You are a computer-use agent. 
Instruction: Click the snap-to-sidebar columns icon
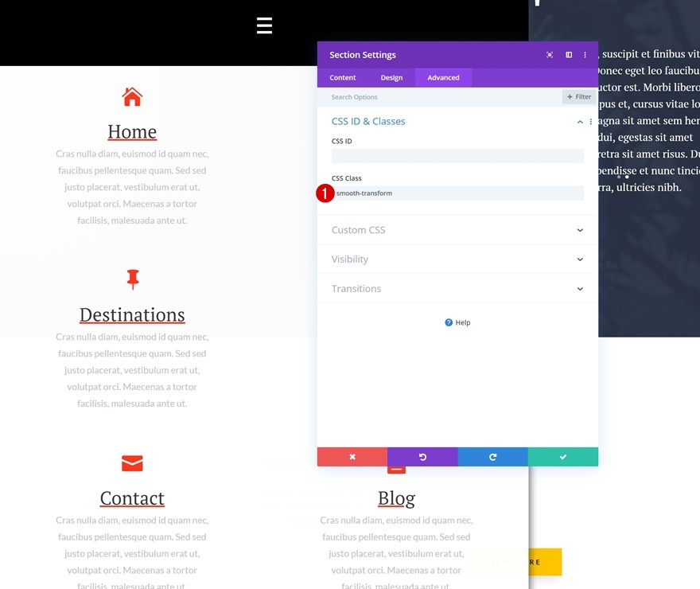pyautogui.click(x=569, y=55)
